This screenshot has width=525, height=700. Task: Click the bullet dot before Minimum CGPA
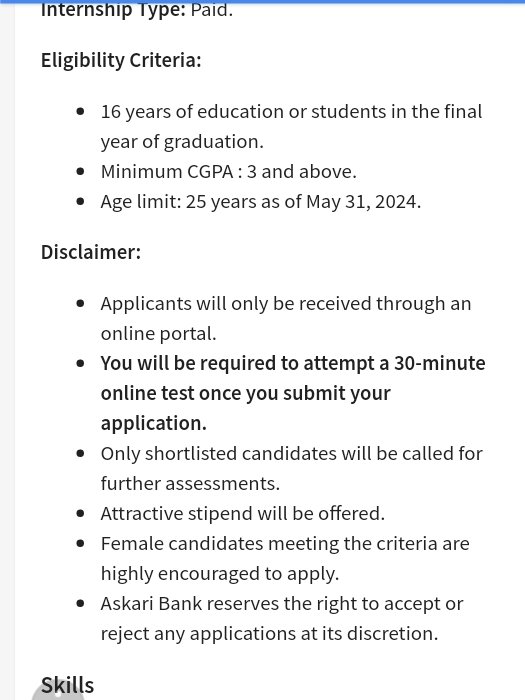click(80, 171)
